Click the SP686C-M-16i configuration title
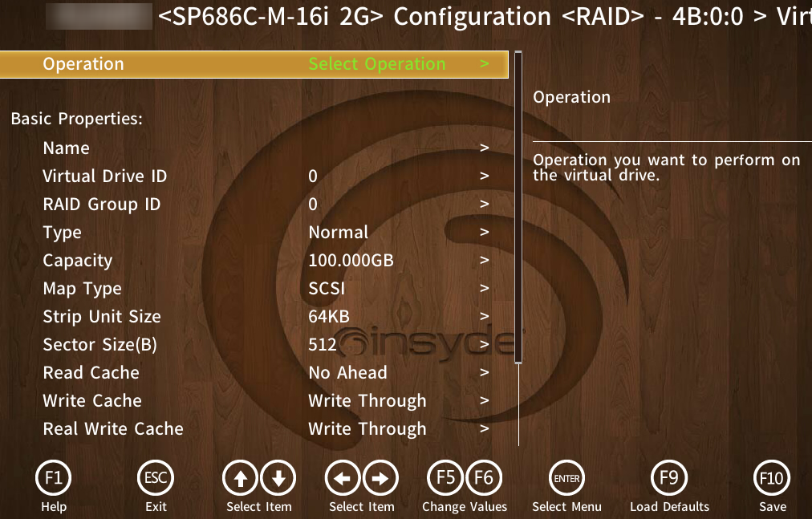This screenshot has width=812, height=519. tap(485, 16)
